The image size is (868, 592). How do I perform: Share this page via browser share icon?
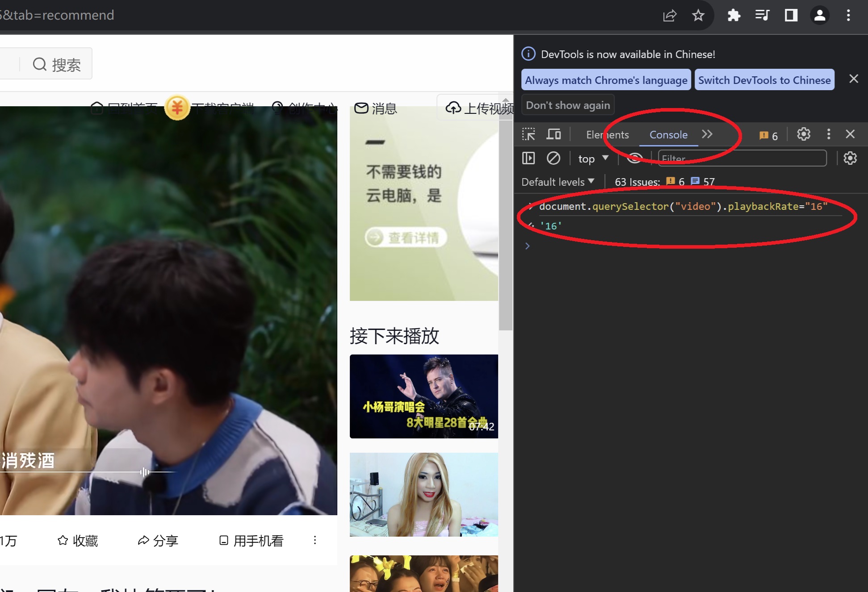669,16
